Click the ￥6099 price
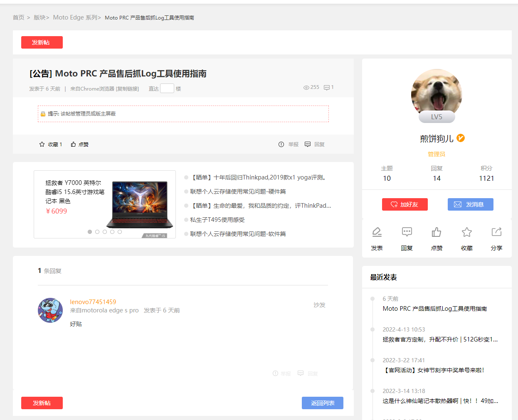This screenshot has height=420, width=518. 56,211
